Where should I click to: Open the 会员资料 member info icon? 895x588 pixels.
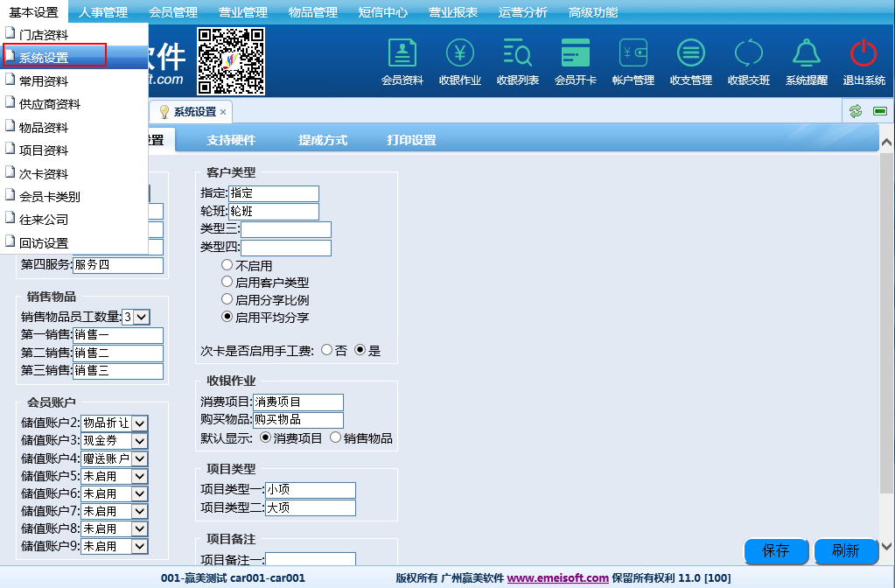coord(402,61)
